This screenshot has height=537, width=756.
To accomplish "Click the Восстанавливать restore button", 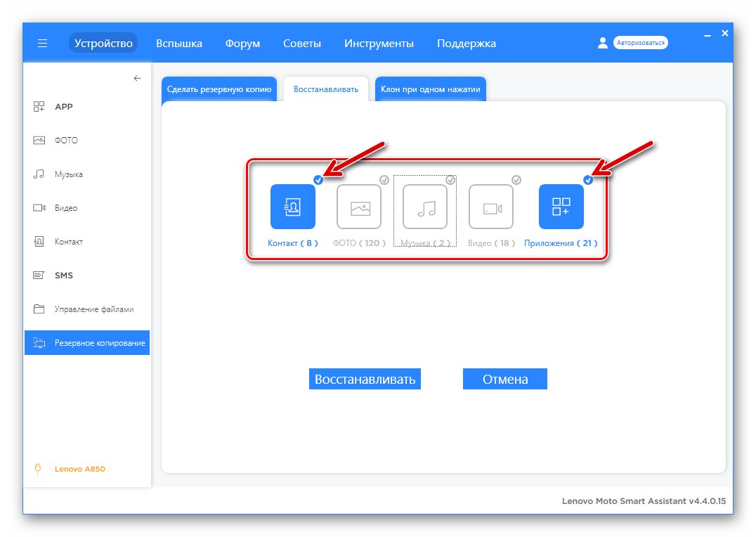I will (x=365, y=380).
